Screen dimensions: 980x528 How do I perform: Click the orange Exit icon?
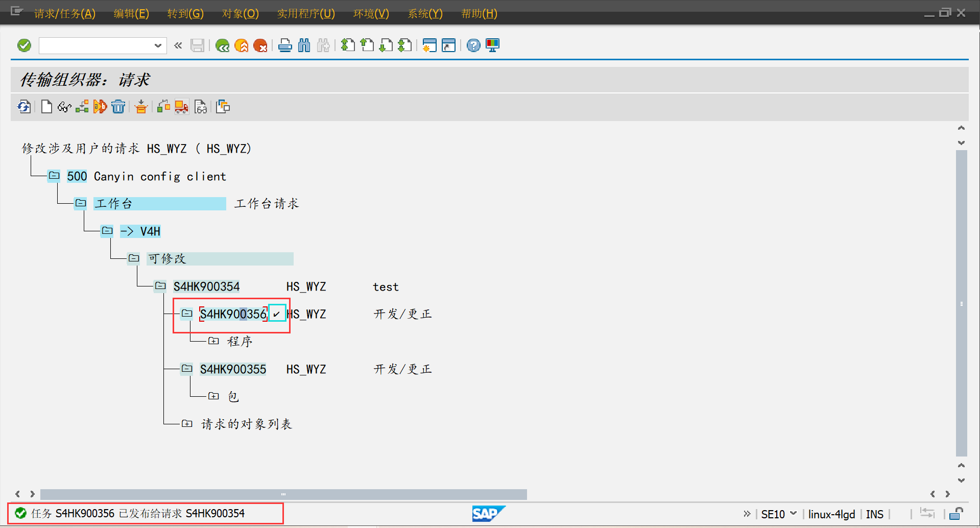(x=242, y=45)
